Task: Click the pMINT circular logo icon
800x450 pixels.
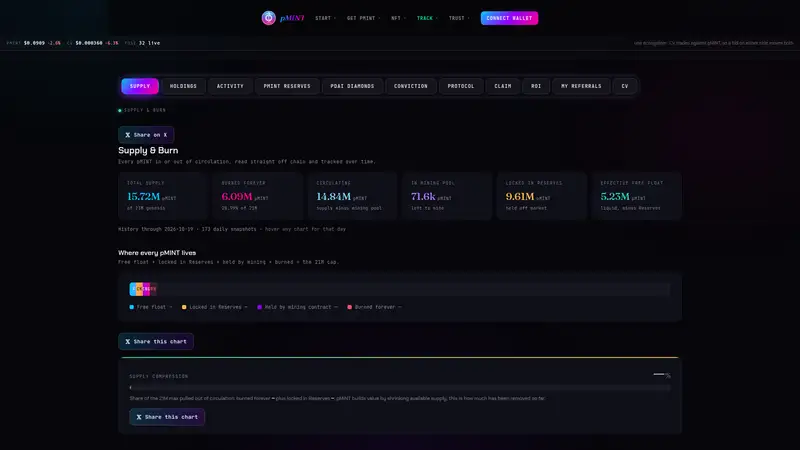Action: [268, 18]
